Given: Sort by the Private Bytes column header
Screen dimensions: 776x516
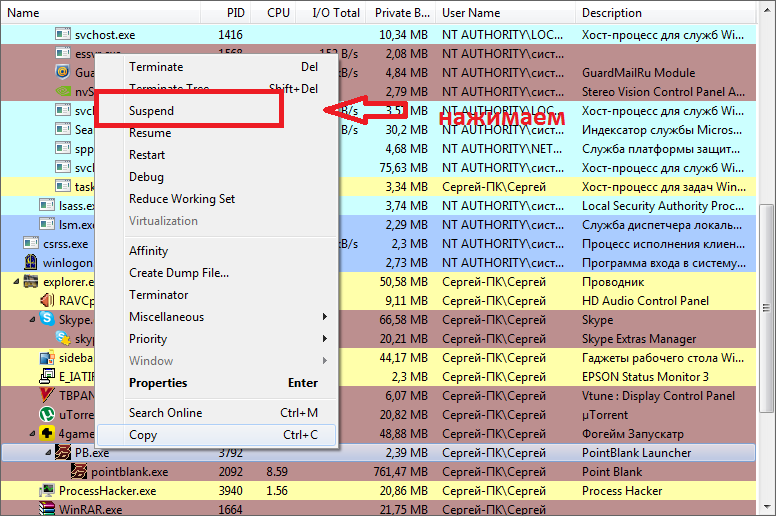Looking at the screenshot, I should pyautogui.click(x=401, y=13).
